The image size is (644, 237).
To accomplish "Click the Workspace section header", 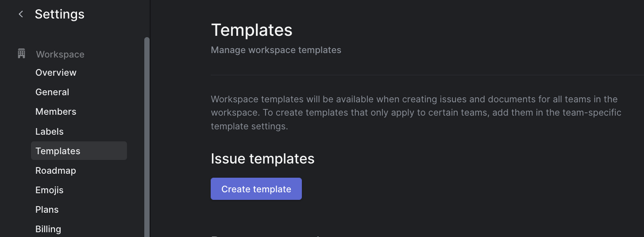I will [x=60, y=54].
